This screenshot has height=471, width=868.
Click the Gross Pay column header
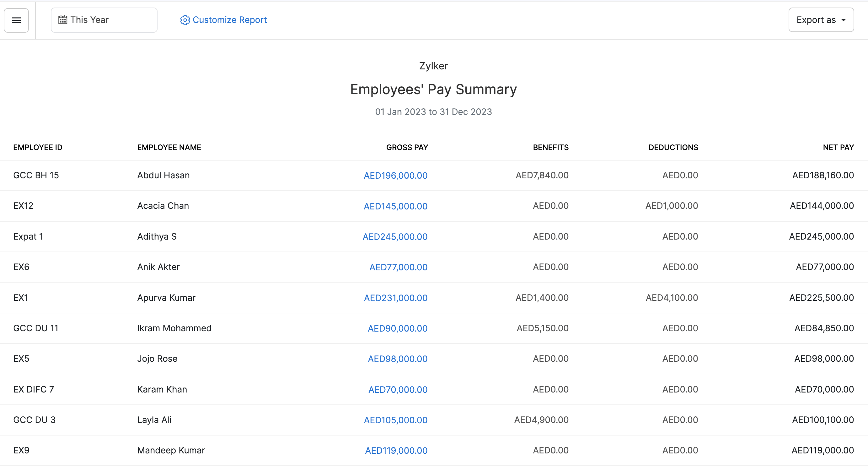[x=407, y=147]
